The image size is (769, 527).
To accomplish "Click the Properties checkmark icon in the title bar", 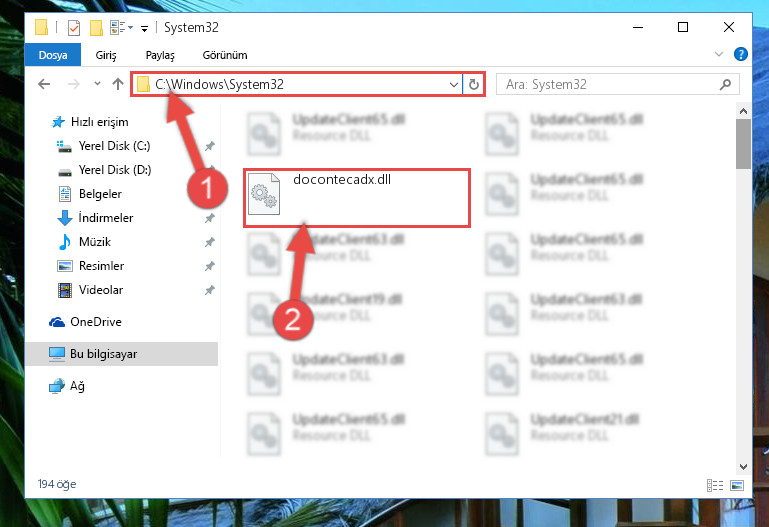I will (74, 27).
